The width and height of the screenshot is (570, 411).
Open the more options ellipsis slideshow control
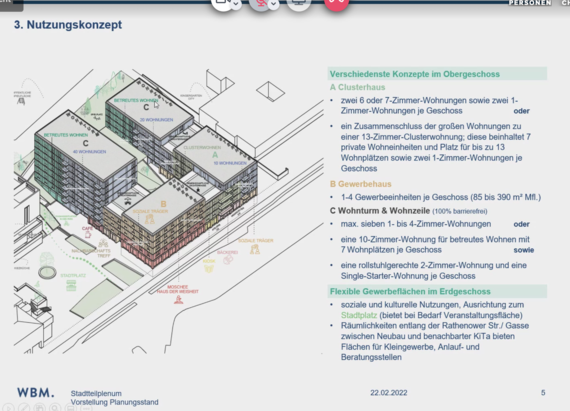pos(86,408)
